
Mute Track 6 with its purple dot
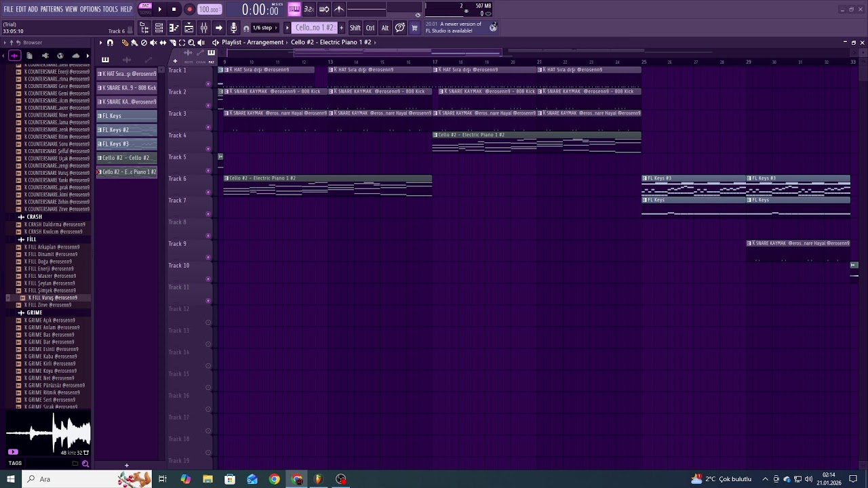[208, 192]
